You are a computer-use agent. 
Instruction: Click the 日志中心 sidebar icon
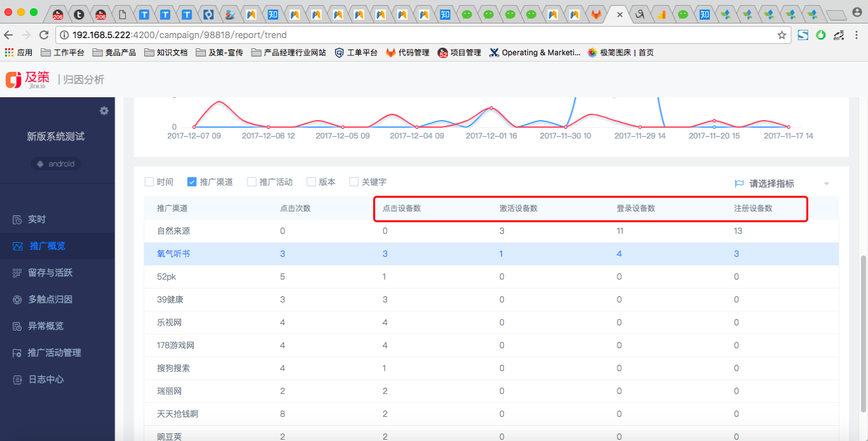(17, 380)
